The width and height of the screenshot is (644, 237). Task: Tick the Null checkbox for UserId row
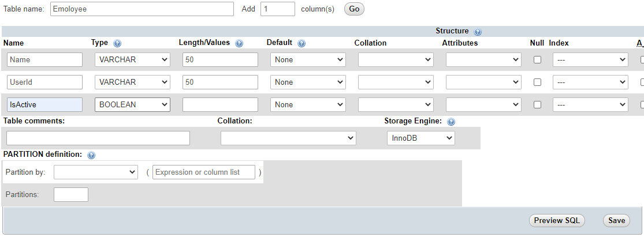click(x=537, y=82)
